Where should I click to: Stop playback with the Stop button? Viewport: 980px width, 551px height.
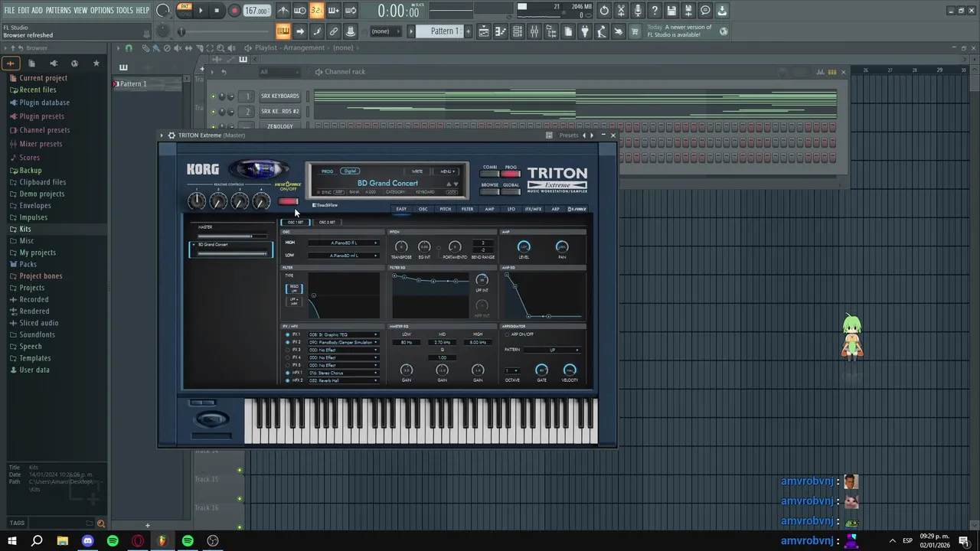coord(217,11)
